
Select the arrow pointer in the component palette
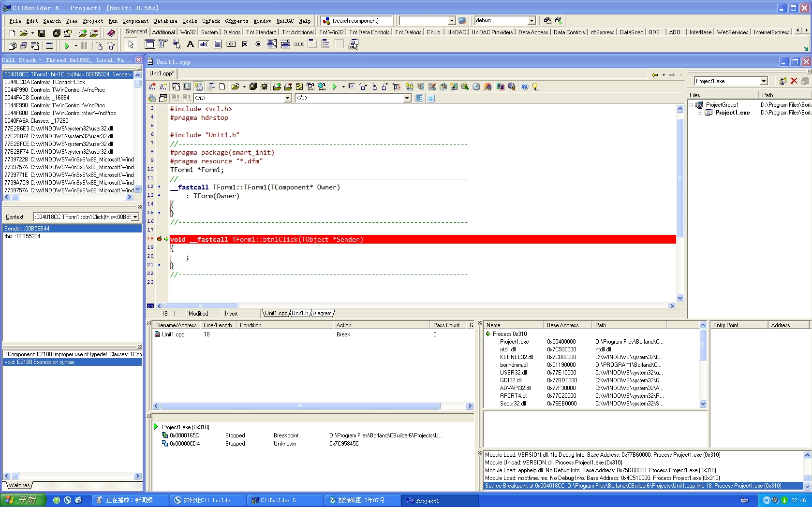pos(131,44)
